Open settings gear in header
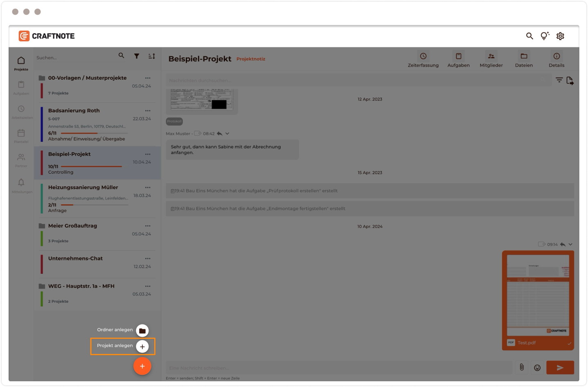The image size is (588, 387). point(560,36)
